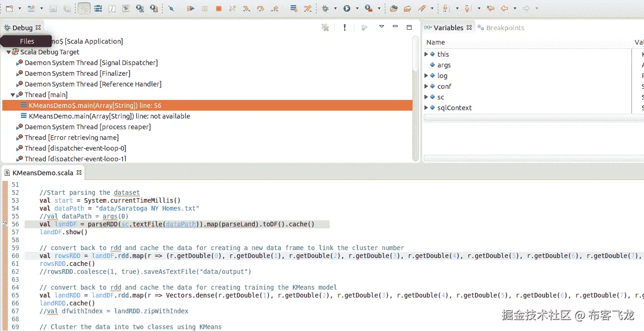The image size is (644, 331).
Task: Select Daemon System Thread [Finalizer]
Action: (77, 73)
